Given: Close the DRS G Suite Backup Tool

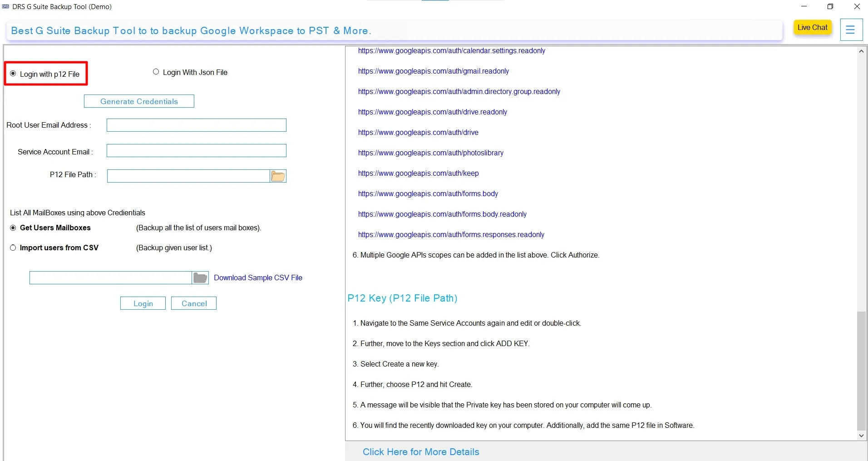Looking at the screenshot, I should point(857,6).
